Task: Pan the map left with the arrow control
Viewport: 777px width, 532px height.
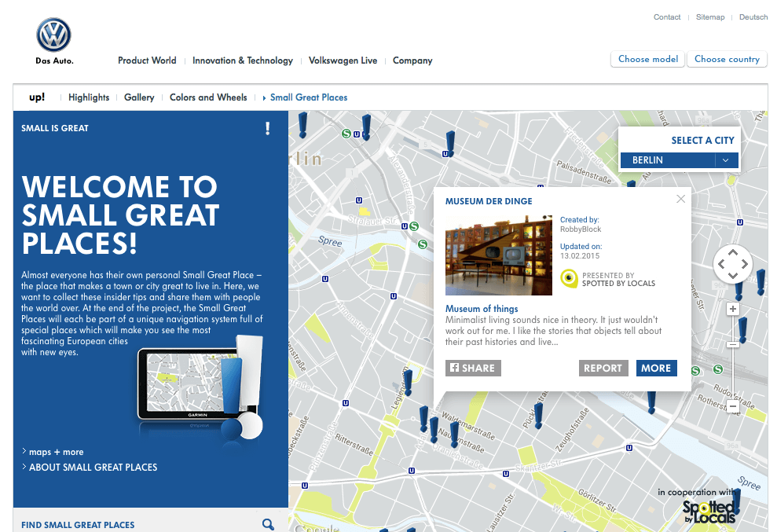Action: click(x=721, y=264)
